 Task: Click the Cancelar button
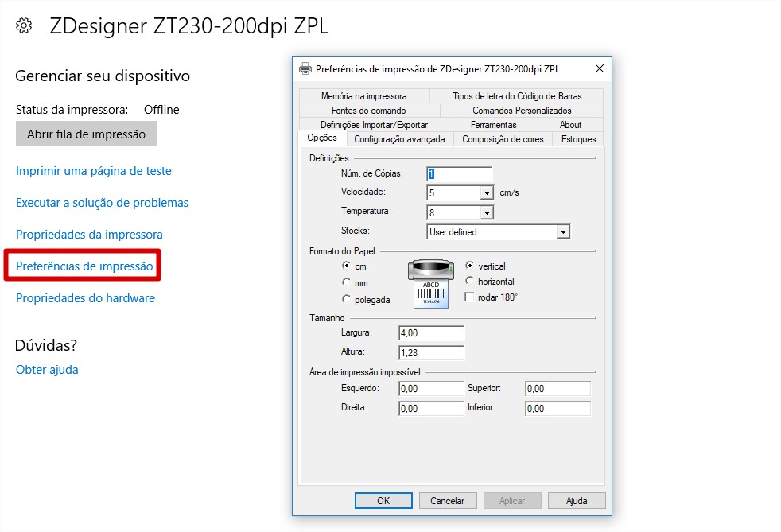(448, 501)
